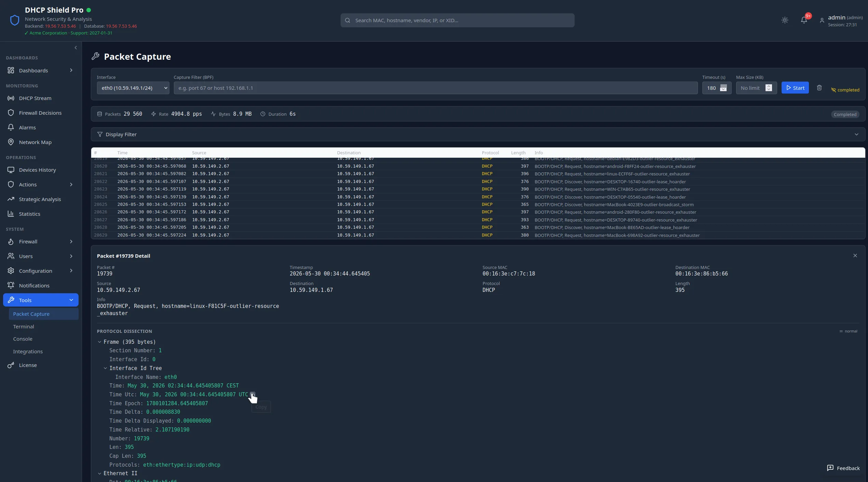The width and height of the screenshot is (868, 482).
Task: Collapse the sidebar with the chevron
Action: [x=75, y=48]
